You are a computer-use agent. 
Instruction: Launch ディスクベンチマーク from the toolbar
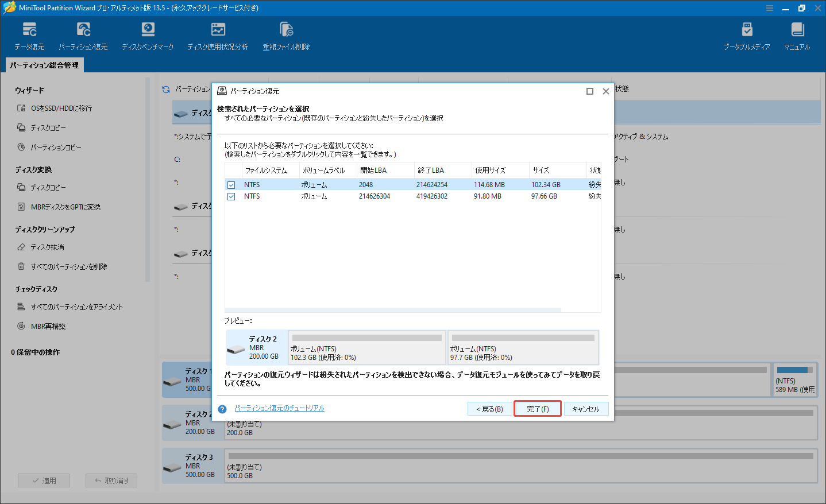(148, 34)
